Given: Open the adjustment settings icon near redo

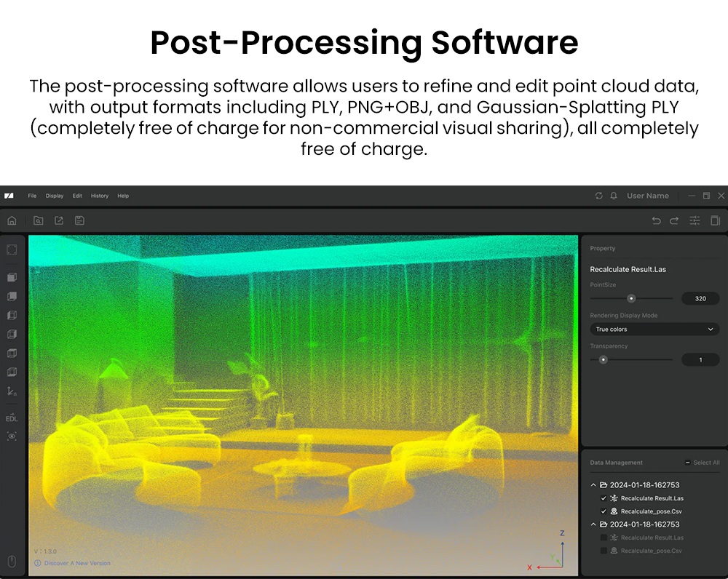Looking at the screenshot, I should click(x=694, y=220).
